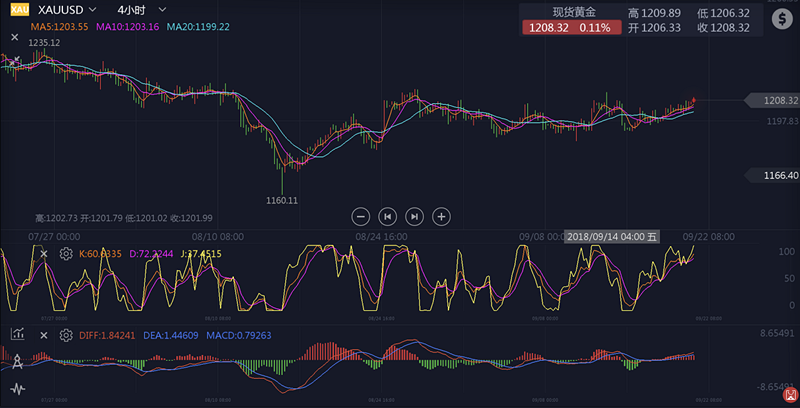This screenshot has width=800, height=408.
Task: Zoom out the chart with minus button
Action: 361,215
